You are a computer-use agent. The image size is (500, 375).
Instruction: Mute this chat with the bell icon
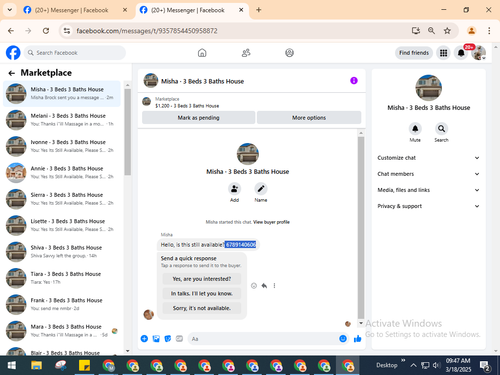click(x=415, y=128)
